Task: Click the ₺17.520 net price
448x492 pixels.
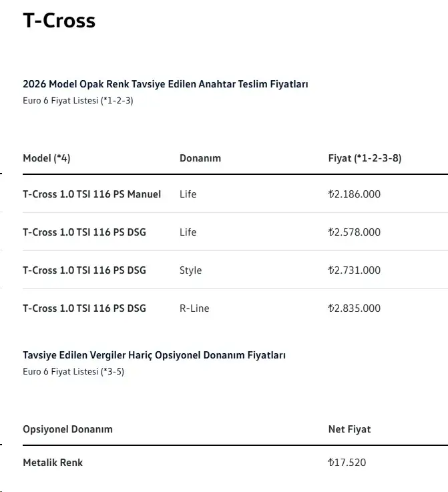Action: 347,463
